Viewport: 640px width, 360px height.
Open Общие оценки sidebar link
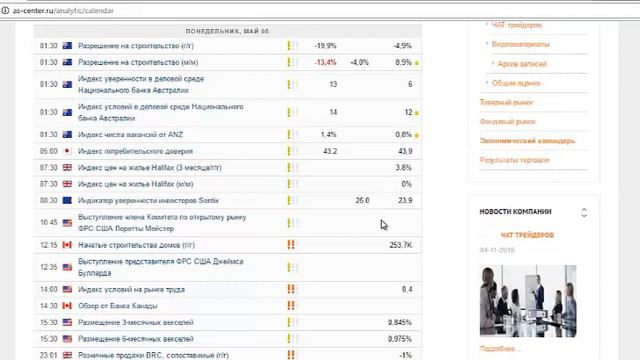516,83
